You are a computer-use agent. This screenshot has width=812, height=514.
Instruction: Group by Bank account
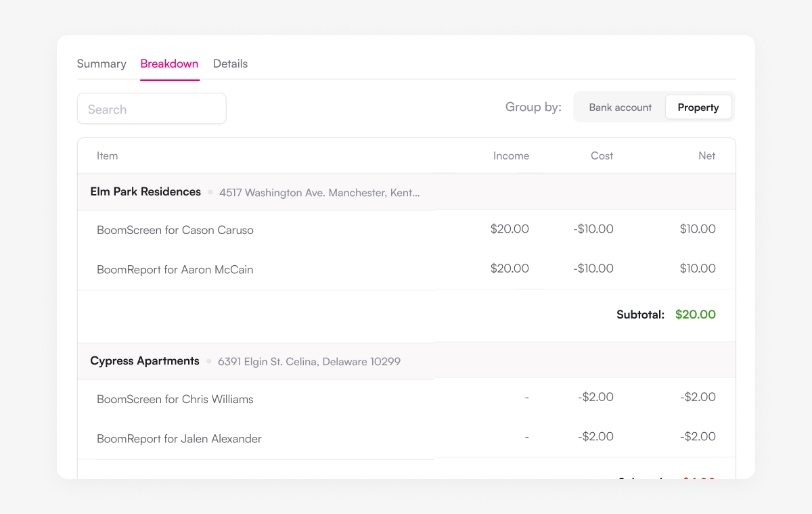(x=620, y=108)
